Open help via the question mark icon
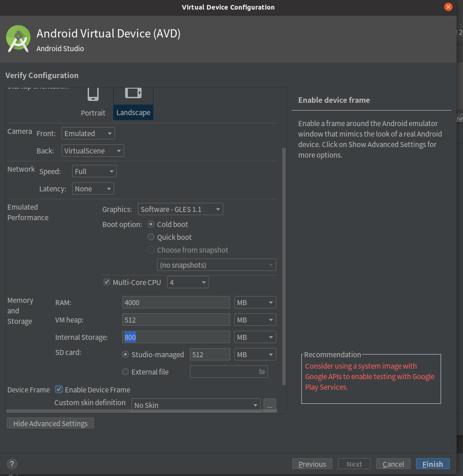This screenshot has width=463, height=476. click(12, 464)
